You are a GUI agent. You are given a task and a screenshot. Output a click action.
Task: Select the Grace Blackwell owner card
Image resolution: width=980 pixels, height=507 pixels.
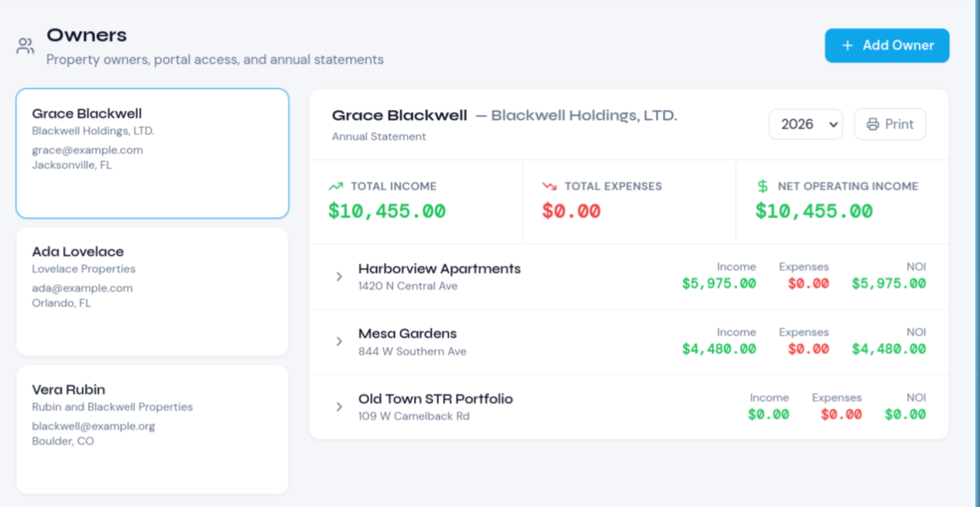coord(152,154)
